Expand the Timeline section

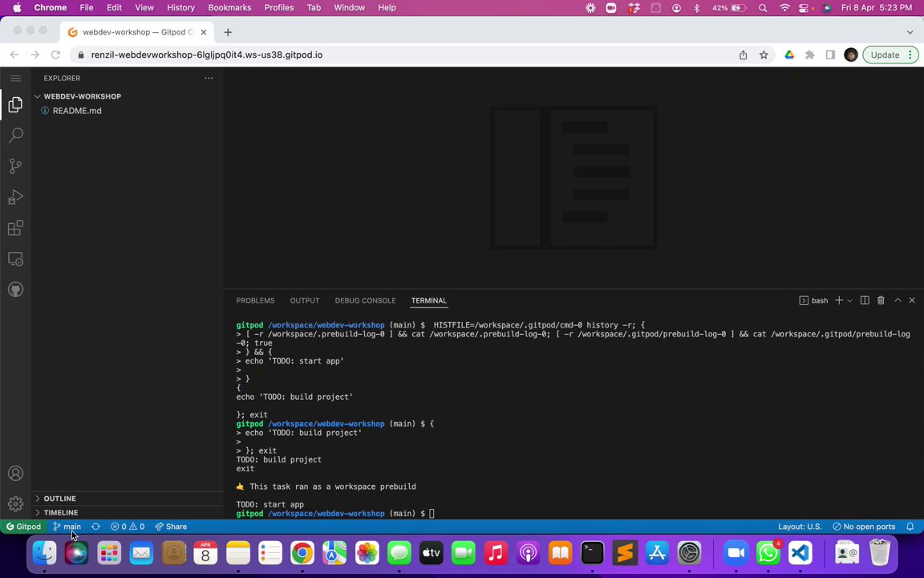tap(61, 512)
